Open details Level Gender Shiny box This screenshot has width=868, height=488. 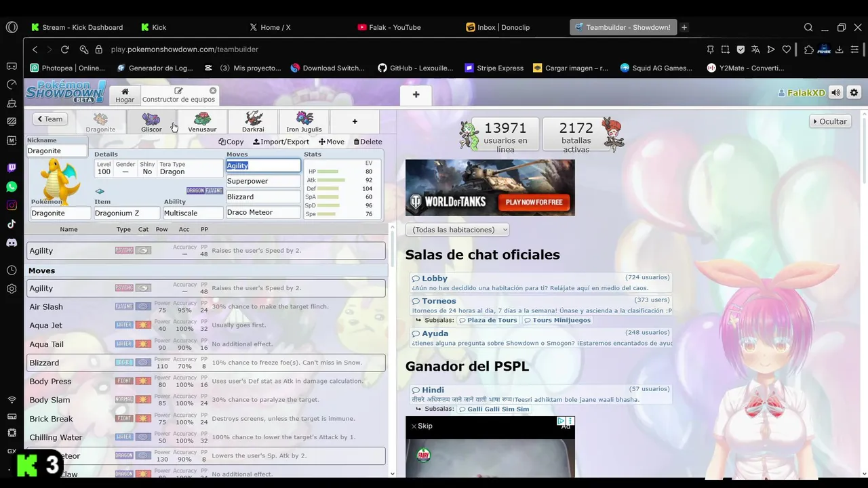(159, 169)
